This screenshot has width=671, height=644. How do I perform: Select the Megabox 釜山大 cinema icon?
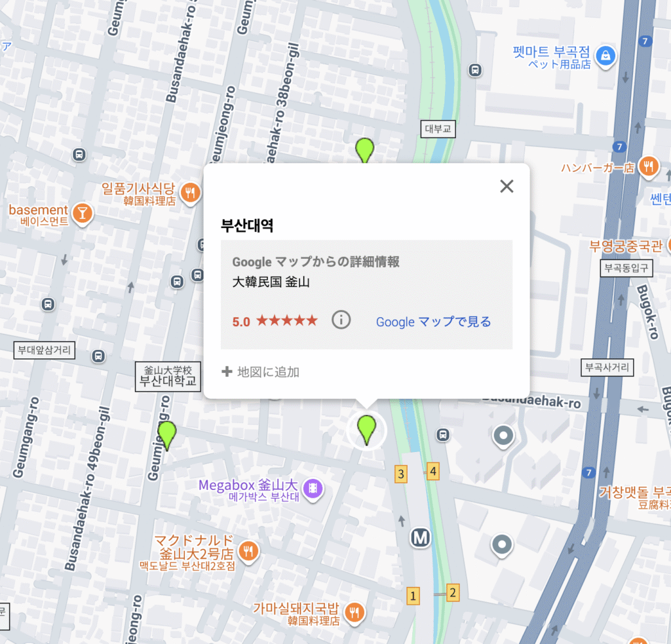(315, 487)
